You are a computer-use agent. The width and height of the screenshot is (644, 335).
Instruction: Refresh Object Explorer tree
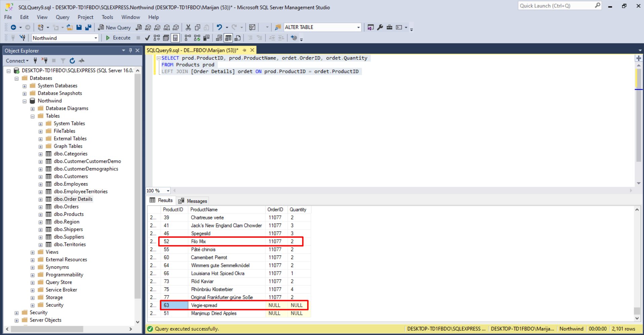(72, 60)
